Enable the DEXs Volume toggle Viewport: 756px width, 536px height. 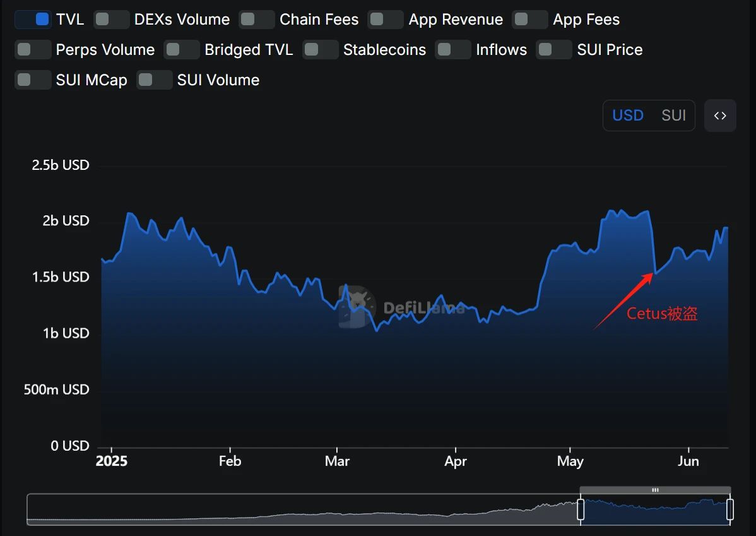[112, 20]
